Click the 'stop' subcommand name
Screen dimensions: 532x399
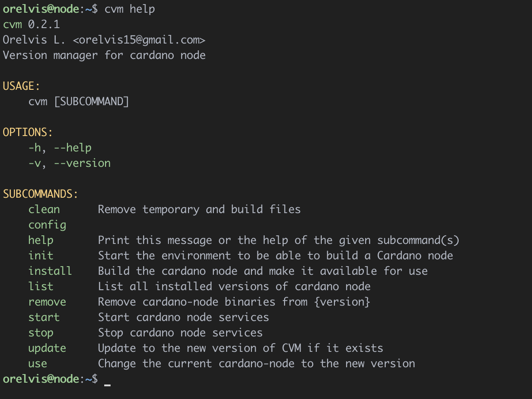(x=41, y=333)
